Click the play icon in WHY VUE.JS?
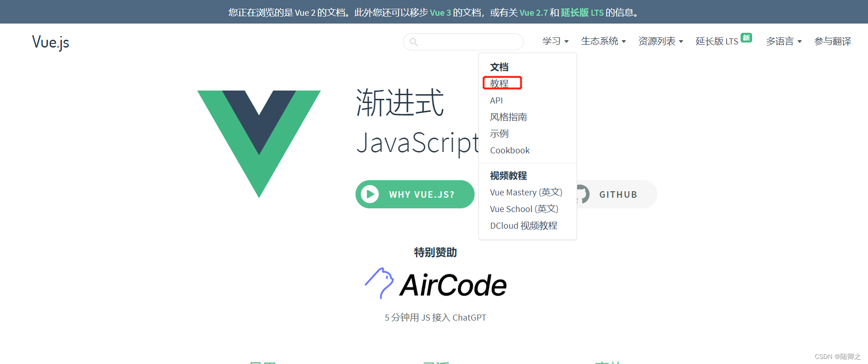Image resolution: width=868 pixels, height=364 pixels. [370, 194]
